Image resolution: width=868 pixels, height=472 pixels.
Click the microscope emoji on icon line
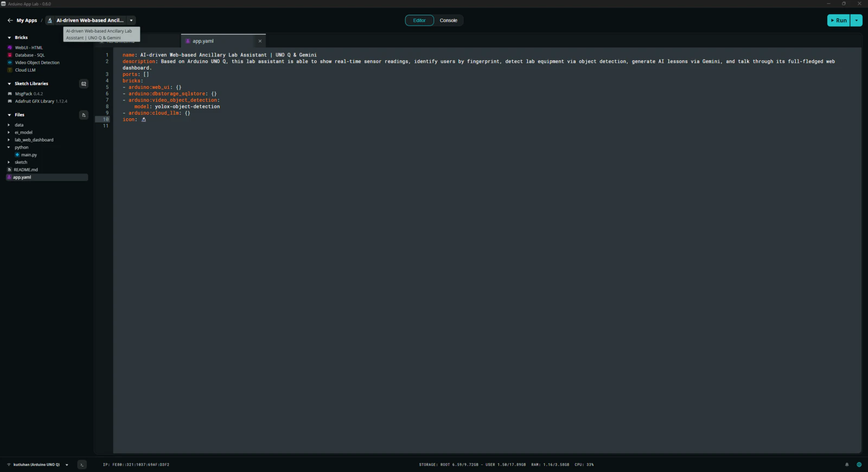tap(143, 119)
